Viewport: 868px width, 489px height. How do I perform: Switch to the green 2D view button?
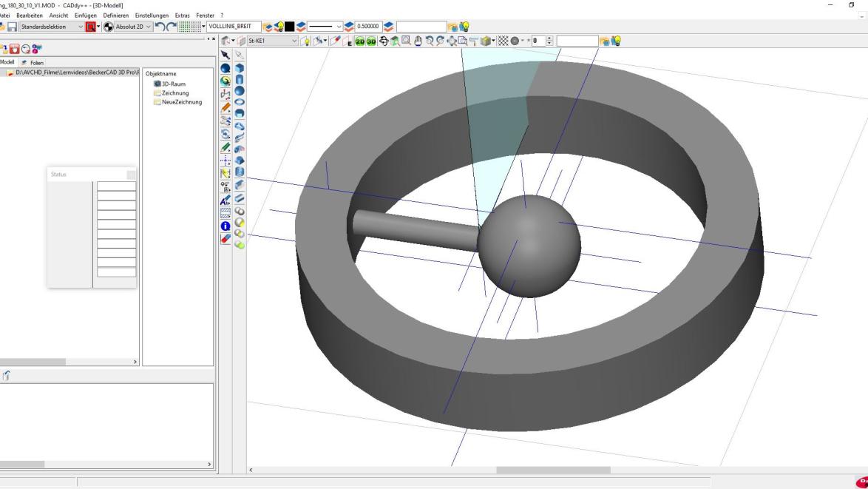(361, 41)
